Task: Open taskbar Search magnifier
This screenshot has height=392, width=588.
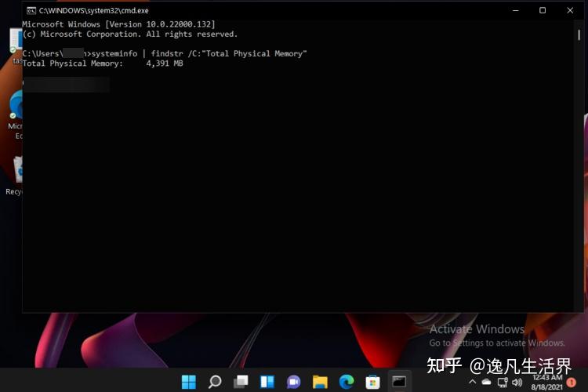Action: click(x=215, y=382)
